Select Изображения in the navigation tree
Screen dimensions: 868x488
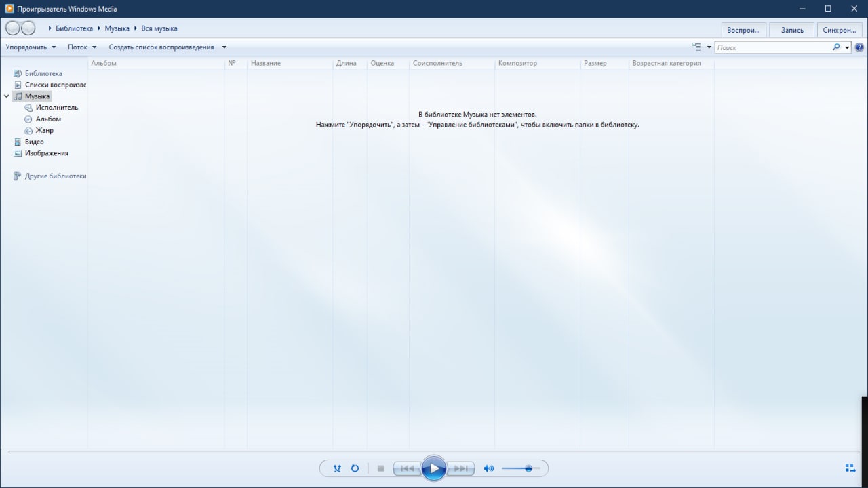pyautogui.click(x=47, y=153)
